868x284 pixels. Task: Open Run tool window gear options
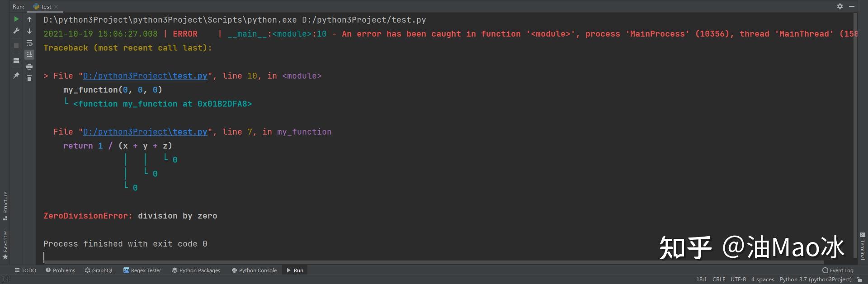coord(840,6)
